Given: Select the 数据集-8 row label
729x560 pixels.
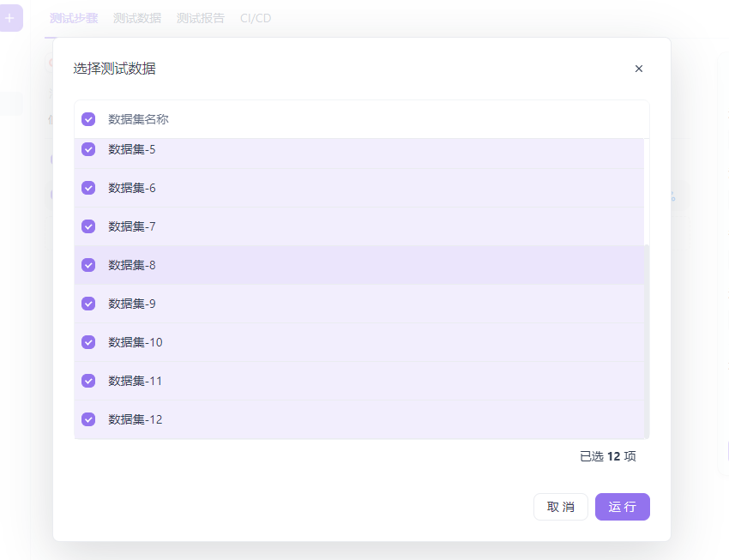Looking at the screenshot, I should click(131, 265).
